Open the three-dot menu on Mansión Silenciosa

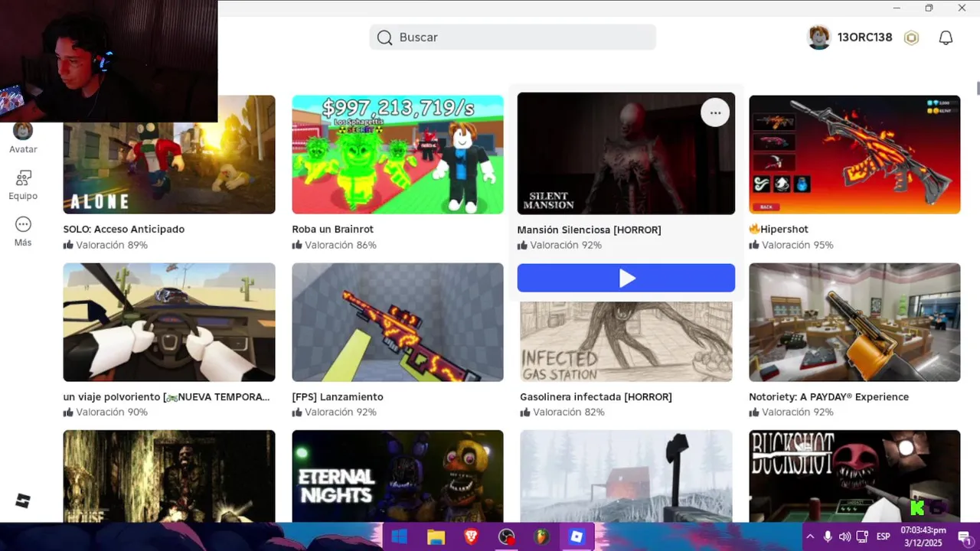pyautogui.click(x=715, y=112)
